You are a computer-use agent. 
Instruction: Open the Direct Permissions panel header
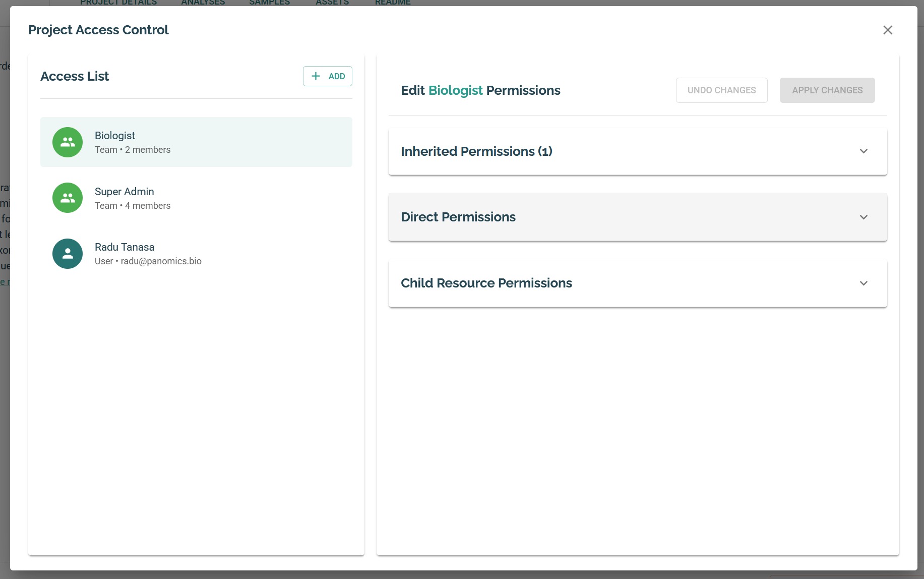pyautogui.click(x=638, y=217)
